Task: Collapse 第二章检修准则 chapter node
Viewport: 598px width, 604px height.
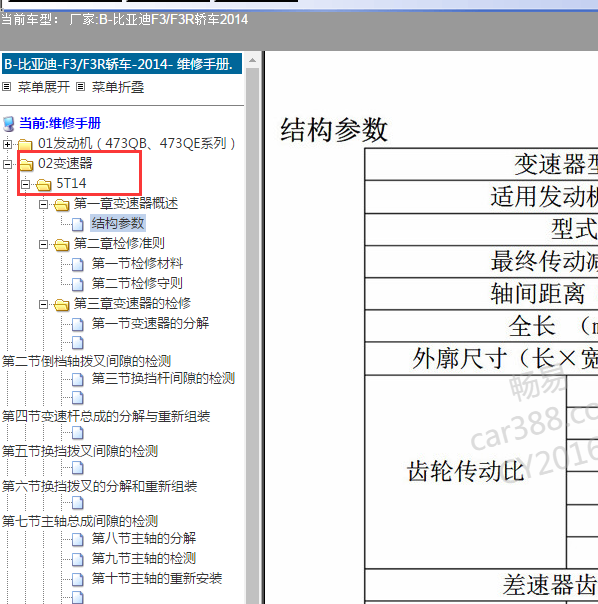Action: pyautogui.click(x=44, y=244)
